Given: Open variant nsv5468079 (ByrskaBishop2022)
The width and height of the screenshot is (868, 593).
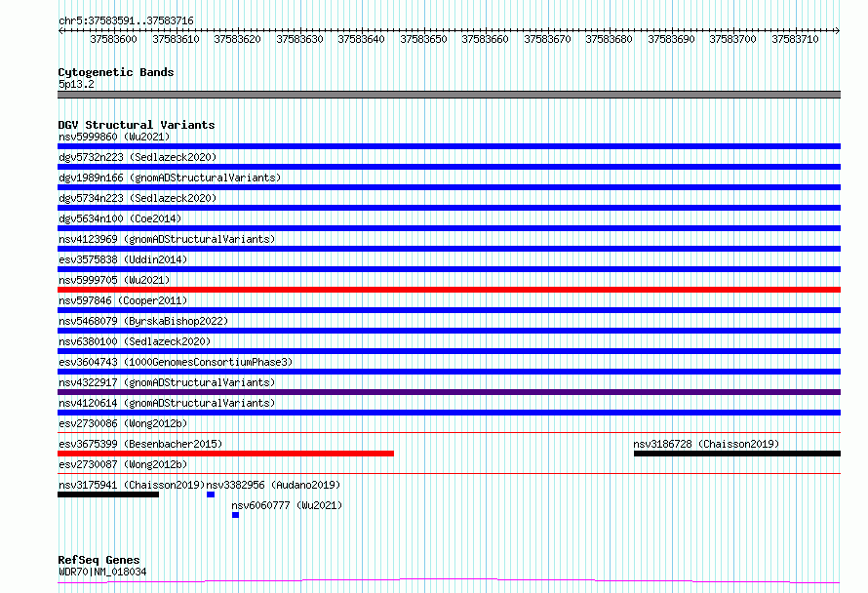Looking at the screenshot, I should [143, 321].
